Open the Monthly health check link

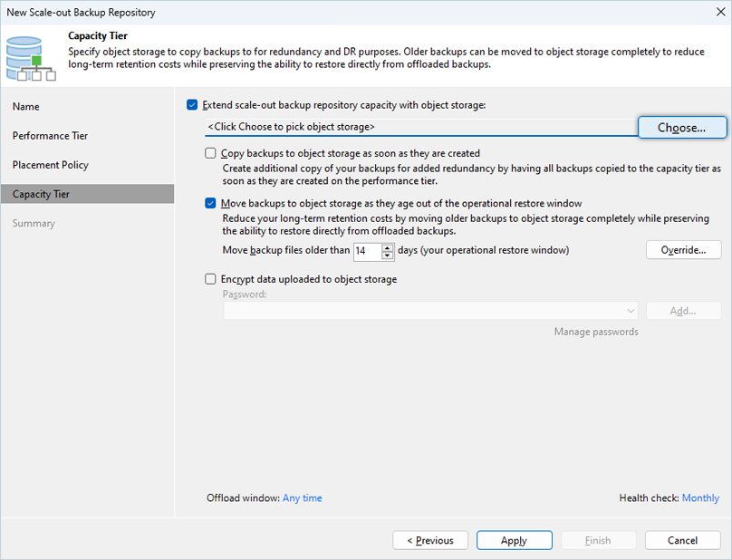click(700, 498)
